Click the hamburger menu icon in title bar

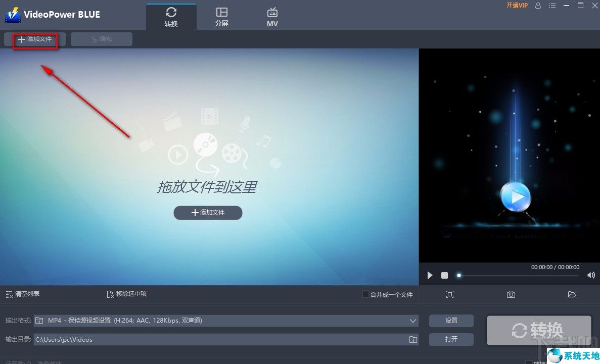coord(552,6)
